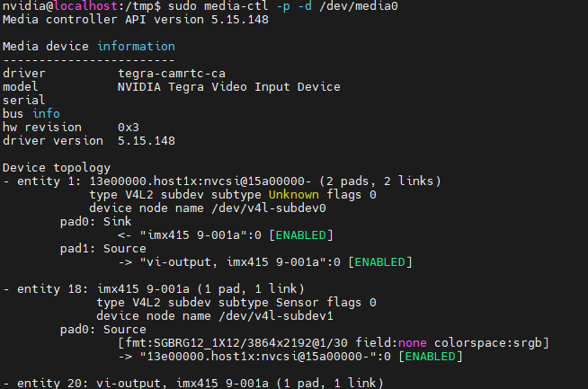
Task: Click the driver value 'tegra-camrtc-ca'
Action: (x=172, y=74)
